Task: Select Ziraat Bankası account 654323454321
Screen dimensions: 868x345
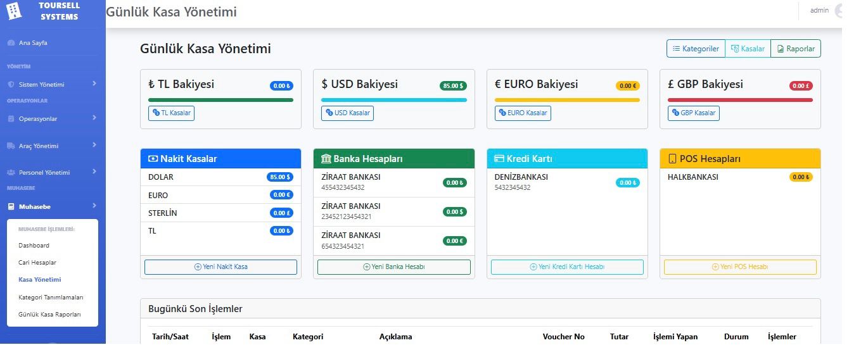Action: point(394,241)
